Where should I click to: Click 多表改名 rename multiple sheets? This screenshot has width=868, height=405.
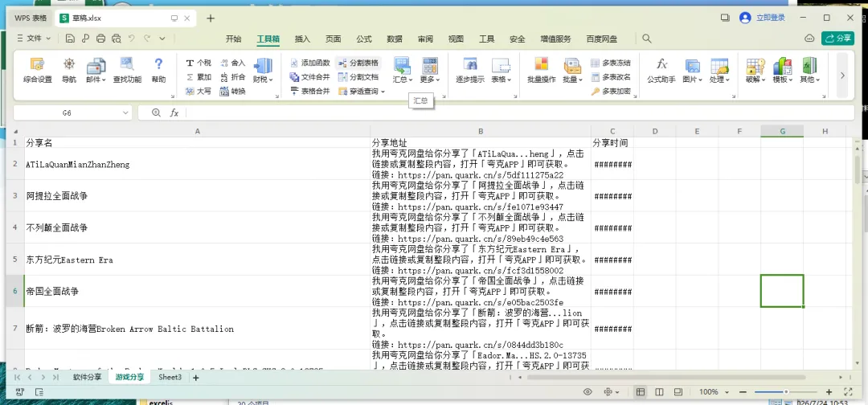pos(611,77)
